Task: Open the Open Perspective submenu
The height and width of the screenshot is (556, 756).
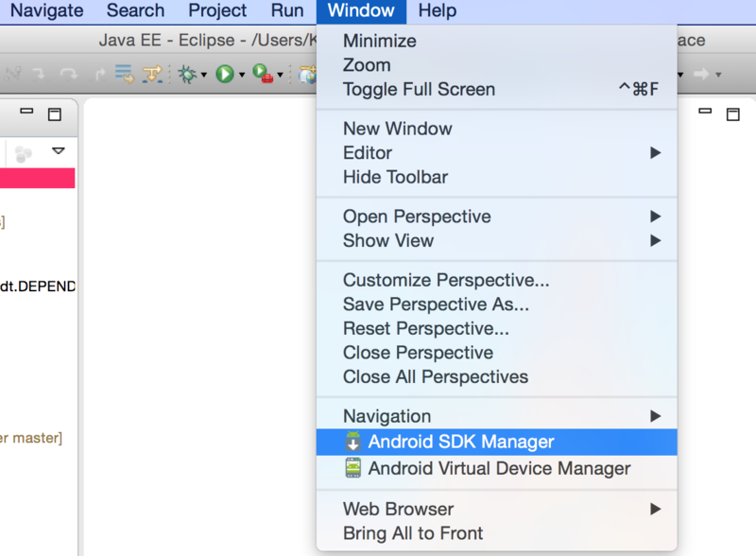Action: [497, 217]
